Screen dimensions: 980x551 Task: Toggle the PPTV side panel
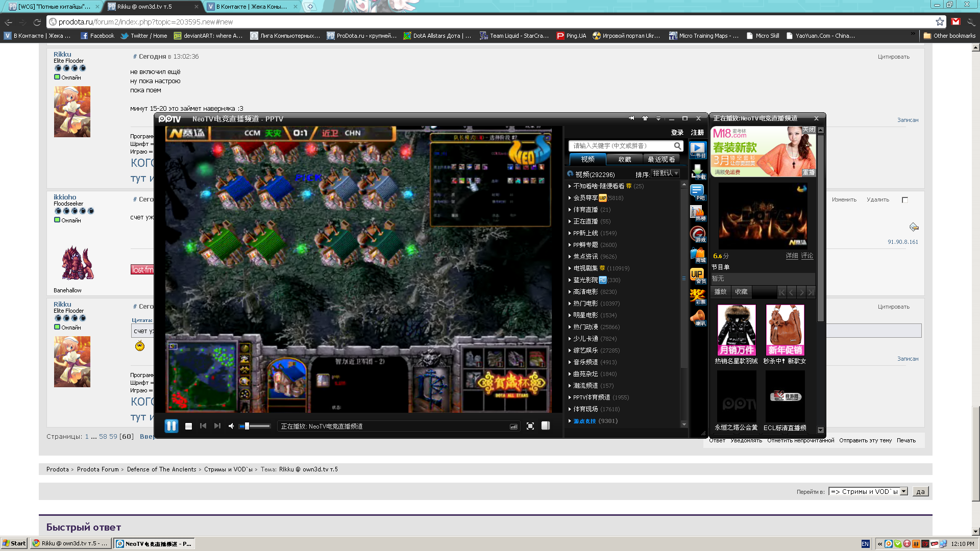[x=546, y=425]
